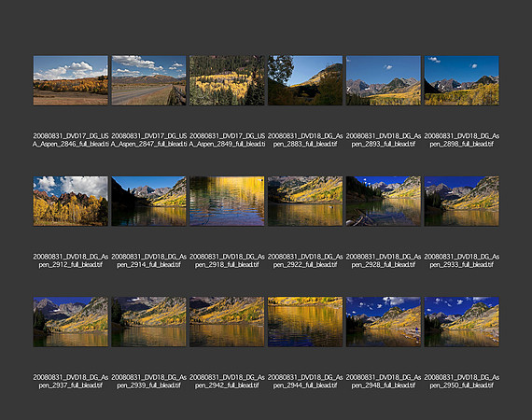Click filename pen_2883_full_bleed.tif

click(305, 140)
